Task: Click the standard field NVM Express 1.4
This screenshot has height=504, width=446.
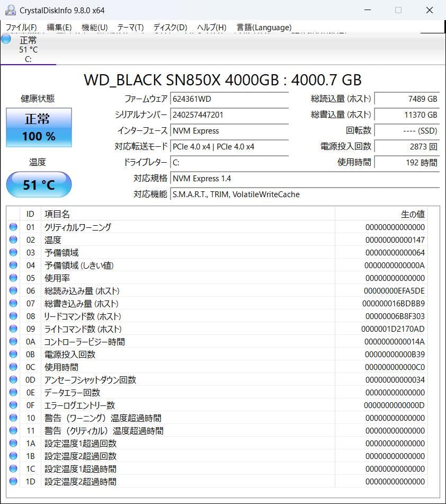Action: (x=305, y=179)
